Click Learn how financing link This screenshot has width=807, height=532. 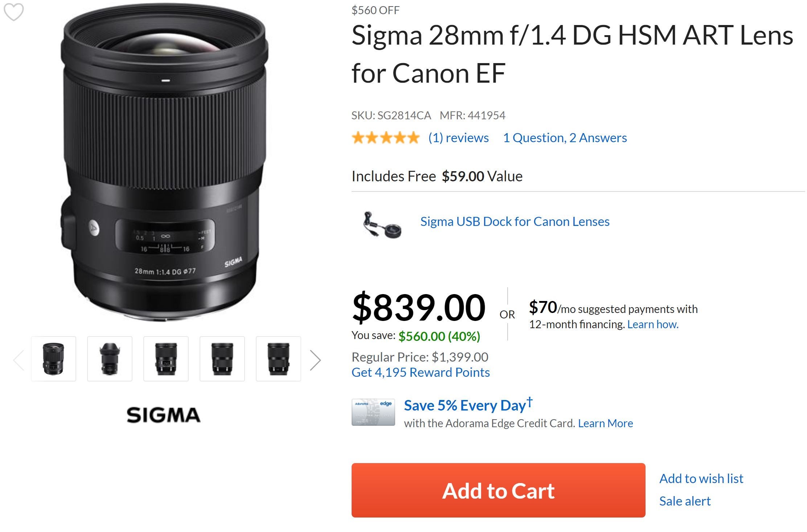(x=652, y=324)
